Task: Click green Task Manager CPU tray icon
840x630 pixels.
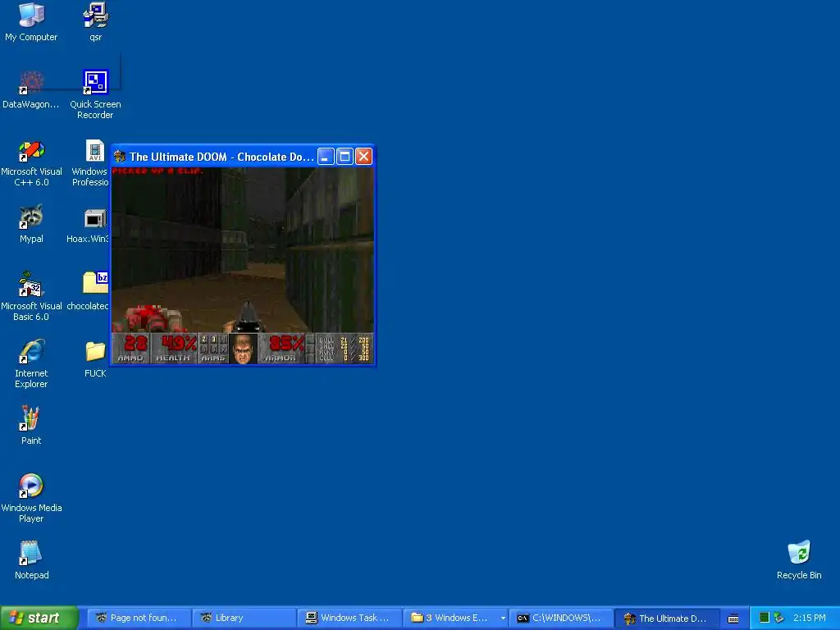Action: (765, 618)
